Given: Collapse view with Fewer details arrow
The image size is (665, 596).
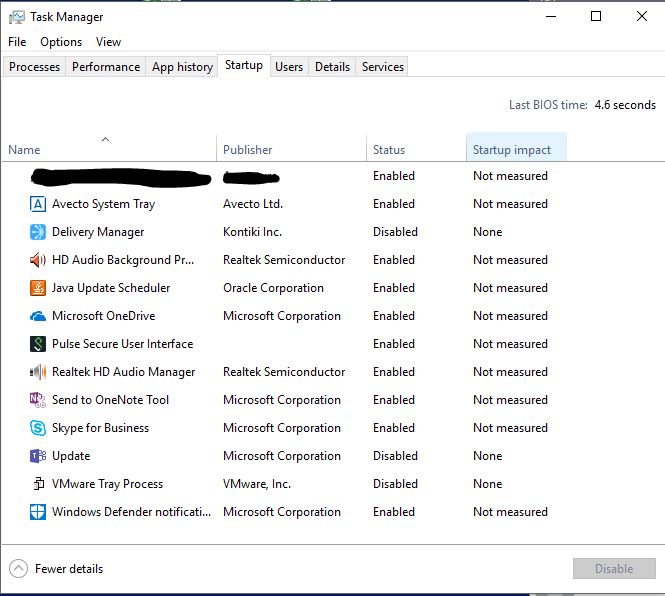Looking at the screenshot, I should [x=18, y=568].
